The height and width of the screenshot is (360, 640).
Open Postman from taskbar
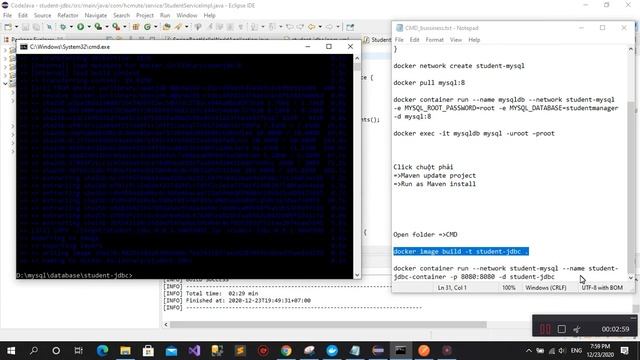click(x=424, y=351)
